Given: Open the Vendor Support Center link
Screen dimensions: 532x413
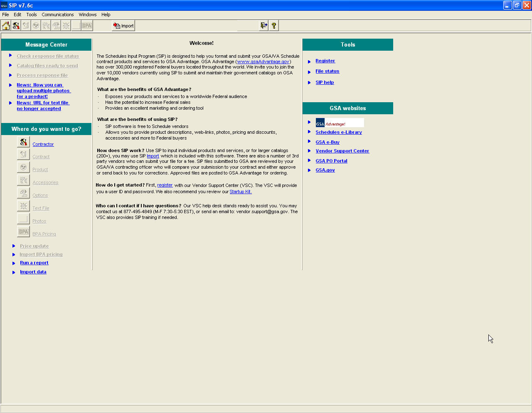Looking at the screenshot, I should coord(342,151).
